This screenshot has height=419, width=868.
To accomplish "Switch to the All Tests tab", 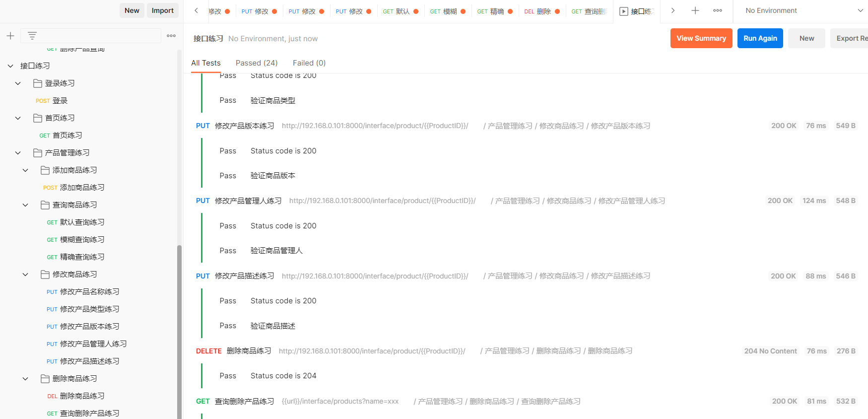I will 206,63.
